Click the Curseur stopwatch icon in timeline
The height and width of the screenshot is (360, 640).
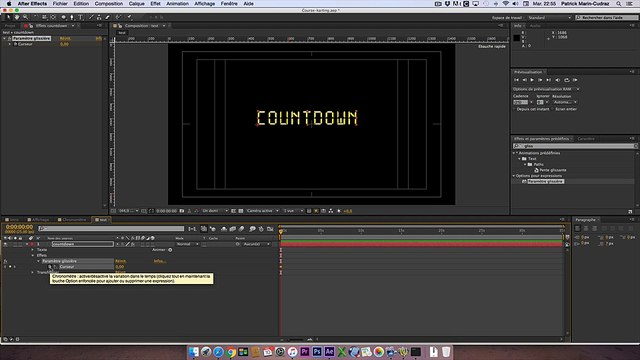pos(50,267)
